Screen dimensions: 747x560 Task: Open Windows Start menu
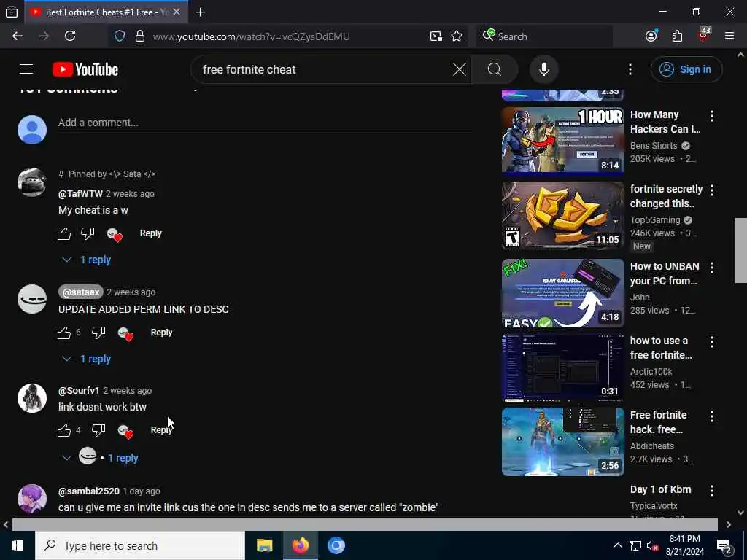[x=18, y=545]
